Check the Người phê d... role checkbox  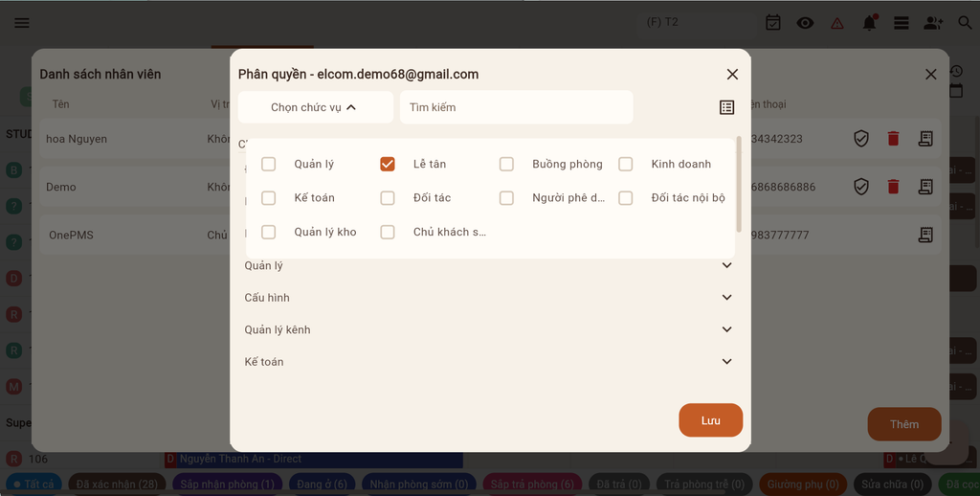click(x=506, y=197)
